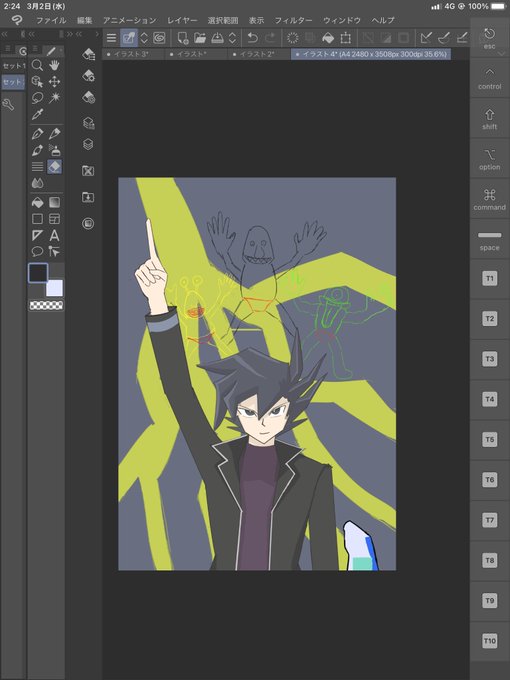Click the Clear/deselect dotted circle icon

pos(293,38)
